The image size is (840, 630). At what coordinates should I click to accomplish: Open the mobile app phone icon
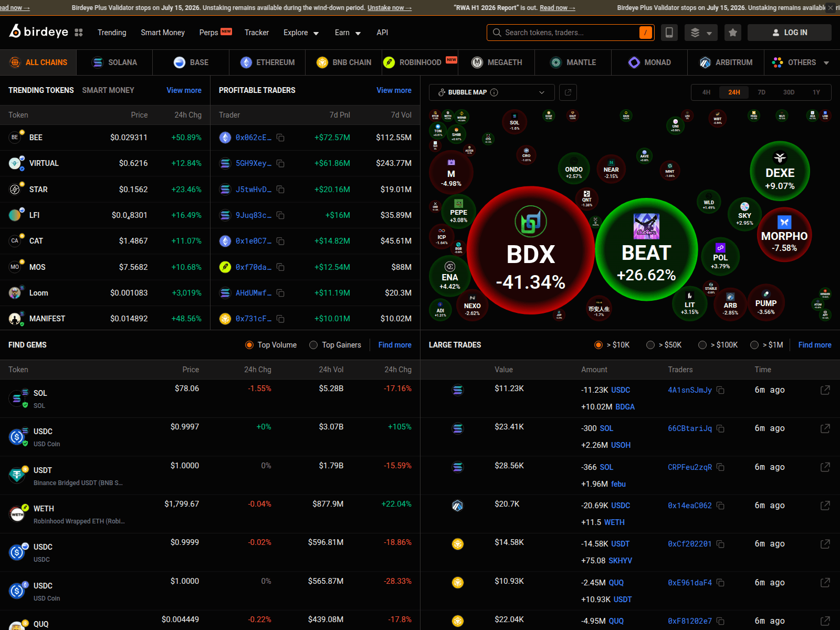[669, 33]
